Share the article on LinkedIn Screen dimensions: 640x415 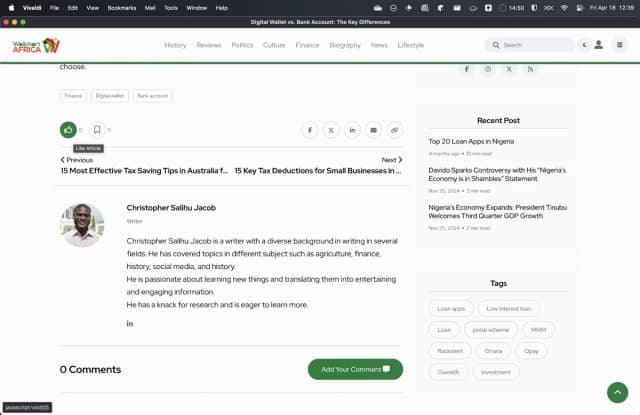pos(352,130)
